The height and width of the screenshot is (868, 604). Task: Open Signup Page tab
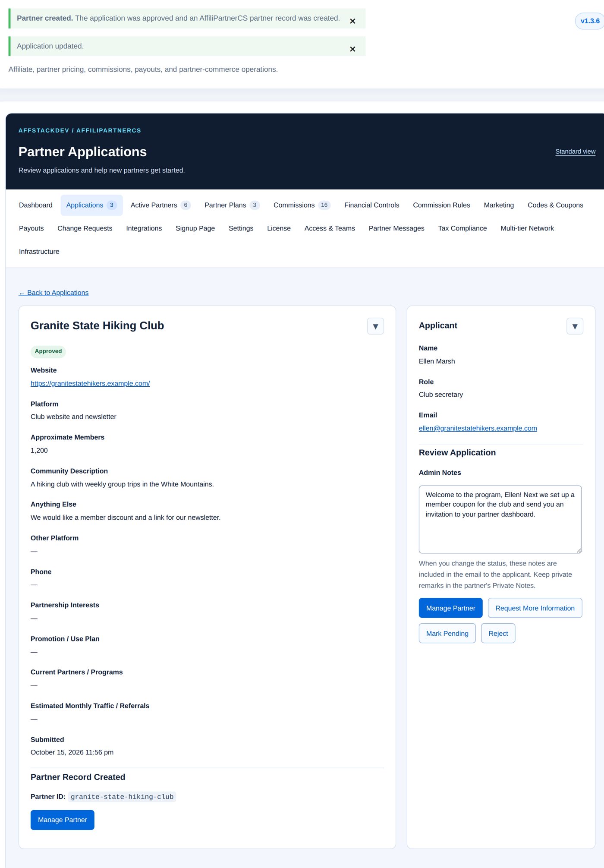tap(195, 228)
